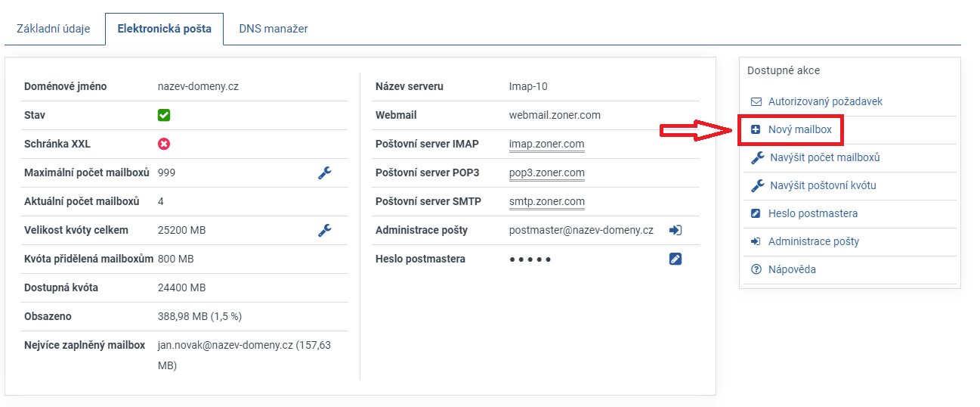Click the red Schránka XXL cross indicator
980x407 pixels.
pos(164,144)
